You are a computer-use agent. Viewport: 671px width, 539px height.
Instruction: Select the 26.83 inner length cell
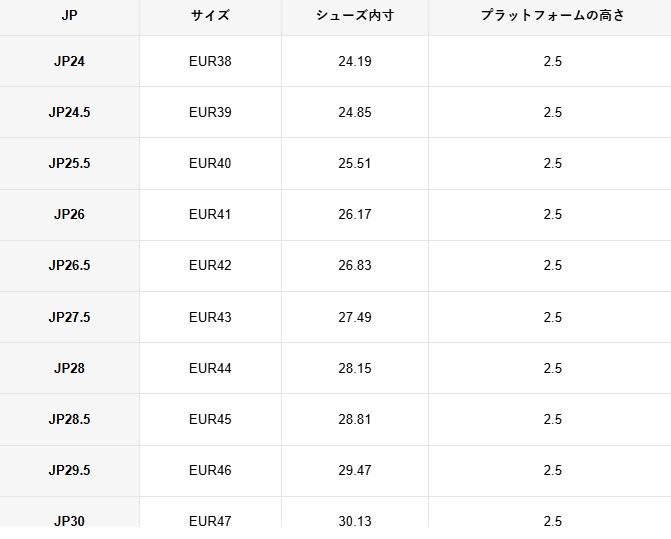[355, 265]
